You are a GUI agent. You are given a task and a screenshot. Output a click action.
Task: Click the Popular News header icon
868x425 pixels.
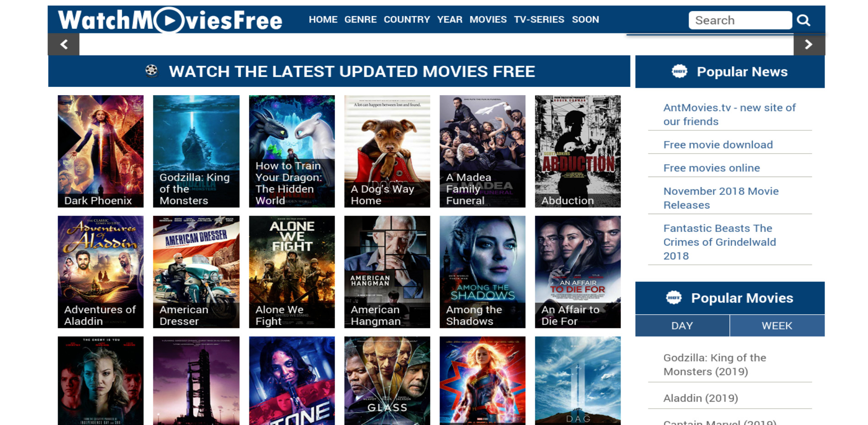tap(679, 71)
